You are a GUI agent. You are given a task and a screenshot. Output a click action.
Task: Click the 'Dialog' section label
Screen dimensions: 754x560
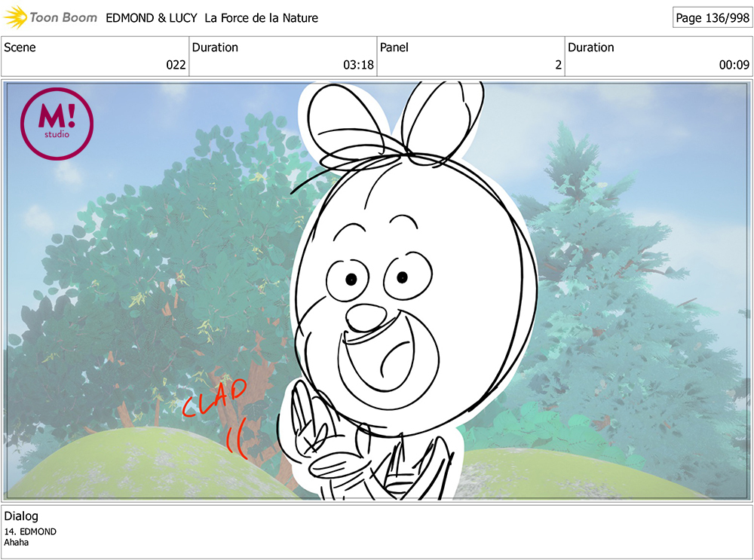coord(21,516)
